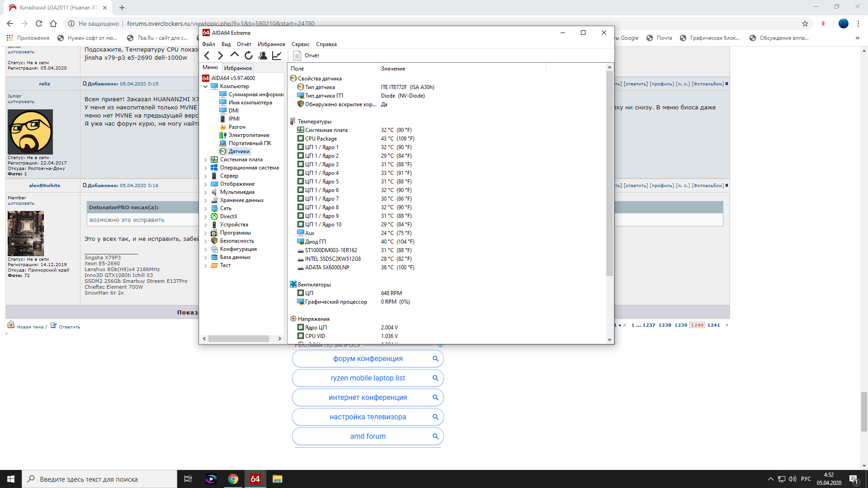This screenshot has height=488, width=868.
Task: Click the Отчёт report toolbar button
Action: (307, 56)
